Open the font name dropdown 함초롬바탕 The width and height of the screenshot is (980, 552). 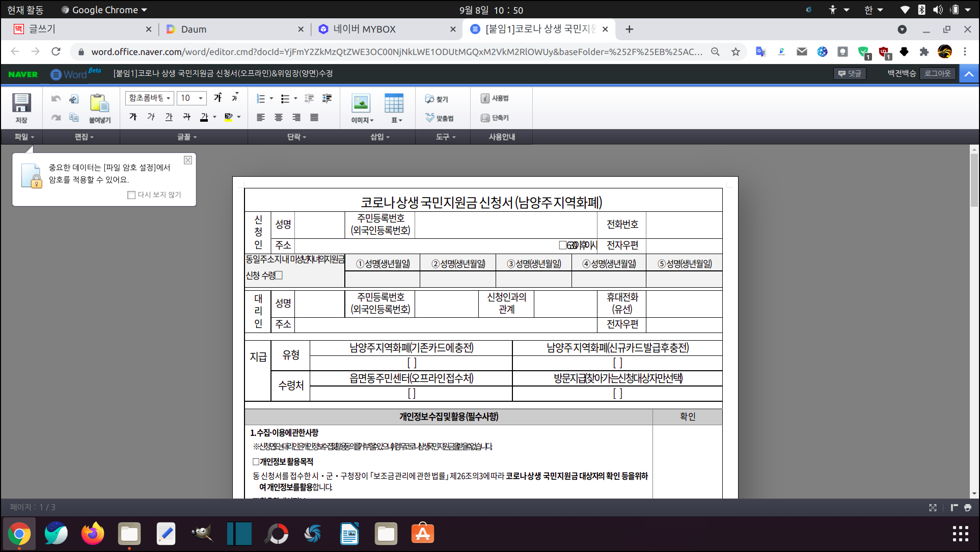point(149,98)
